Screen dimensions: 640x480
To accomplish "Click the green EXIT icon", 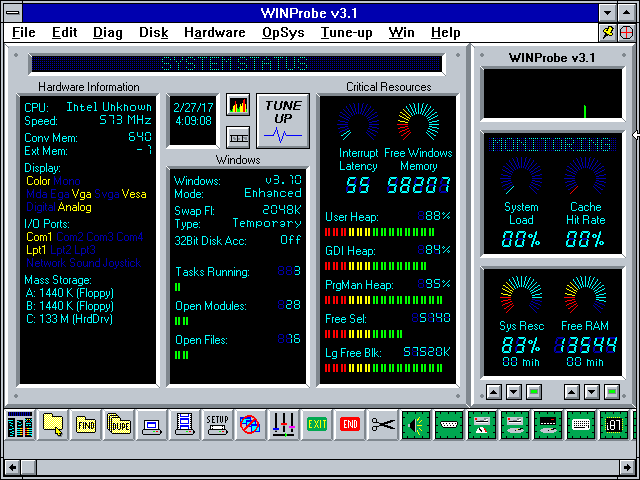I will tap(317, 425).
